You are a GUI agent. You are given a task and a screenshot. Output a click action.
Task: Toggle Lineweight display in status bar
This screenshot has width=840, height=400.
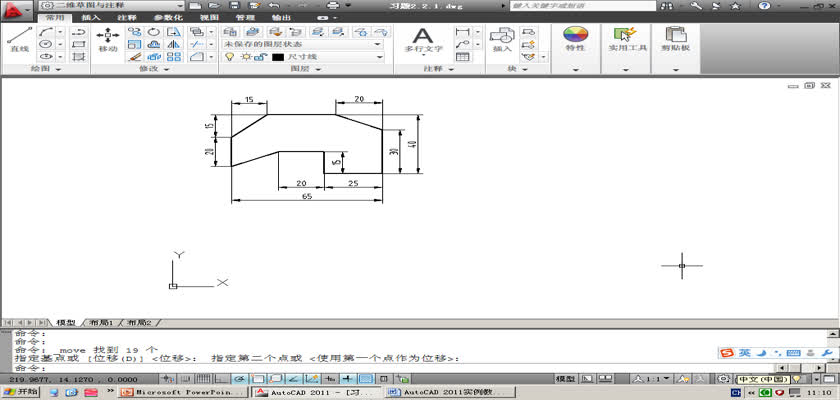point(348,379)
